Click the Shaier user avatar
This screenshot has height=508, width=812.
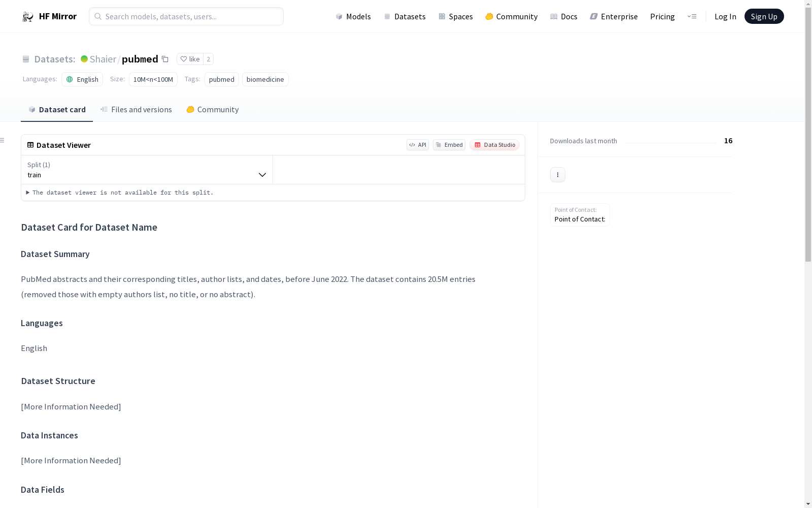click(x=84, y=59)
